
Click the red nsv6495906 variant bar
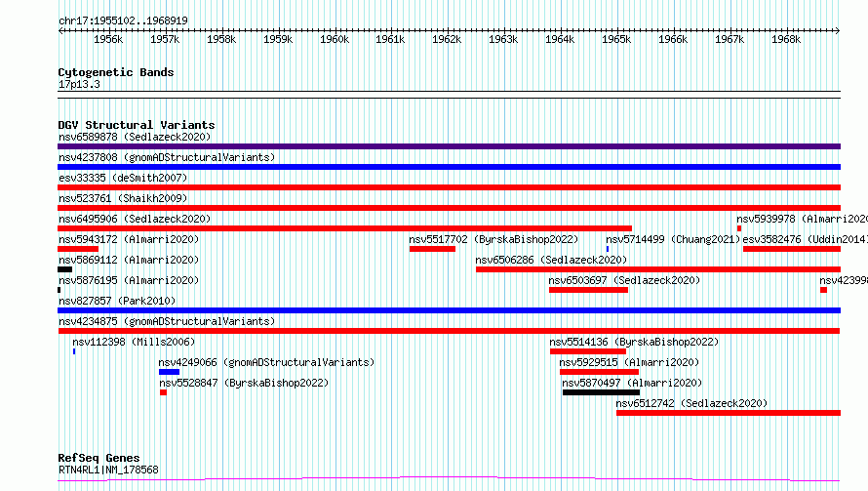pos(345,228)
